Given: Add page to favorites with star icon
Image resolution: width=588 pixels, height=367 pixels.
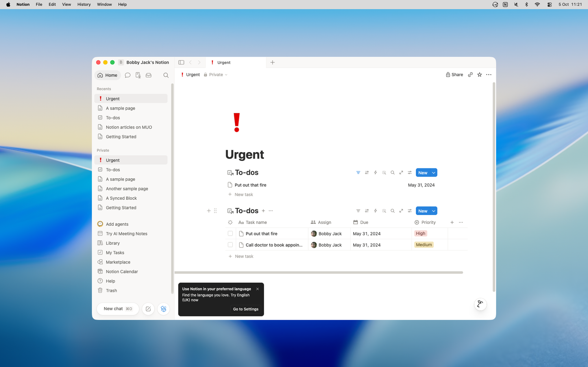Looking at the screenshot, I should point(479,75).
